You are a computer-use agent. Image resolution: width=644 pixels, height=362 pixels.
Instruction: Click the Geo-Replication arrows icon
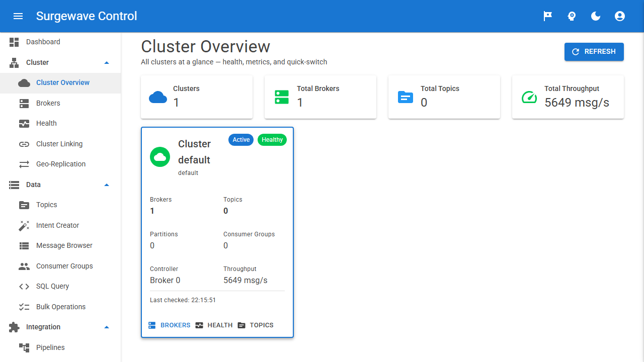[x=24, y=164]
